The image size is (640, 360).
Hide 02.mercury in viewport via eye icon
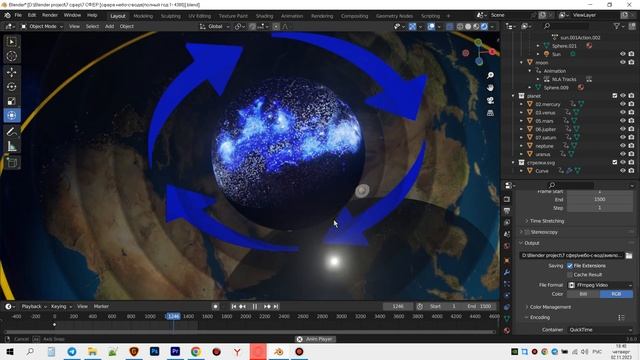[x=622, y=104]
